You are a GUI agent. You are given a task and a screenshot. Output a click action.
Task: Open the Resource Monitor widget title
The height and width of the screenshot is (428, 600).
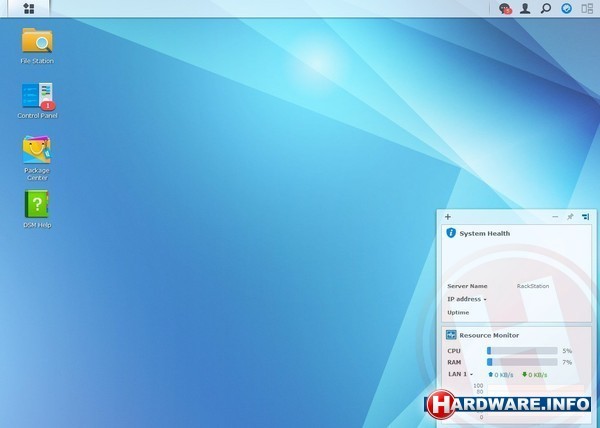pyautogui.click(x=489, y=335)
